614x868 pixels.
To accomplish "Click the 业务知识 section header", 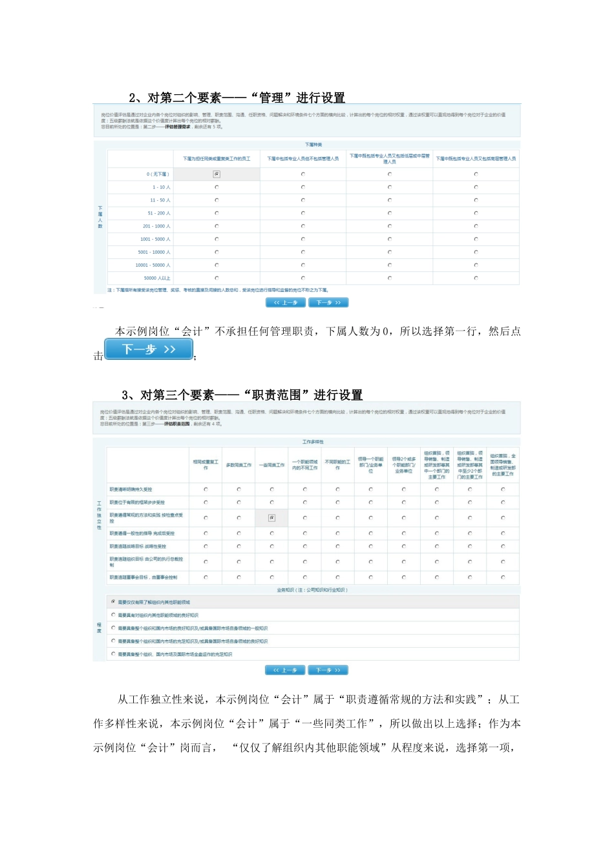I will click(x=312, y=590).
